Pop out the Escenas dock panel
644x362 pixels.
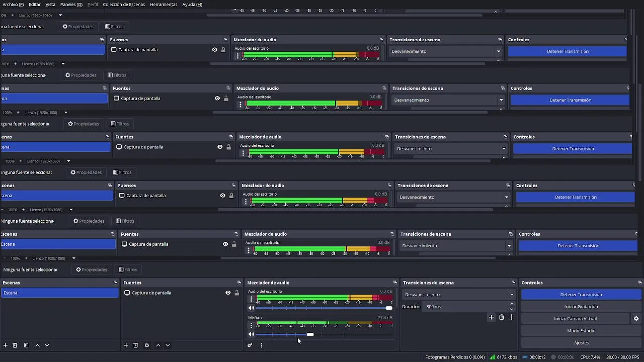coord(115,283)
